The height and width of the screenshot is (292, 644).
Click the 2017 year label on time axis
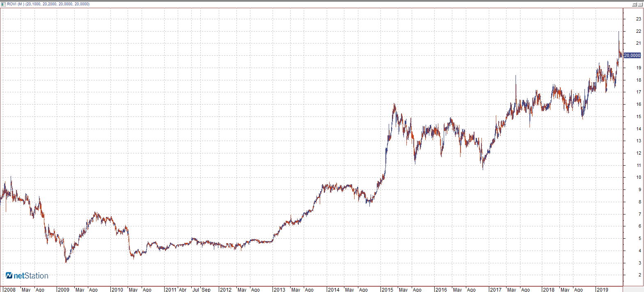tap(496, 290)
